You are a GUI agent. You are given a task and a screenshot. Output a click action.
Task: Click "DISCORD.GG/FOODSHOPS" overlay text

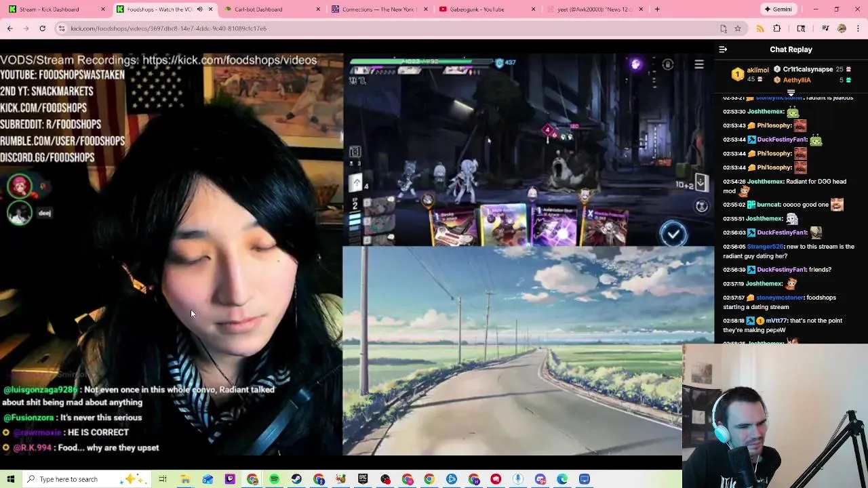(47, 157)
